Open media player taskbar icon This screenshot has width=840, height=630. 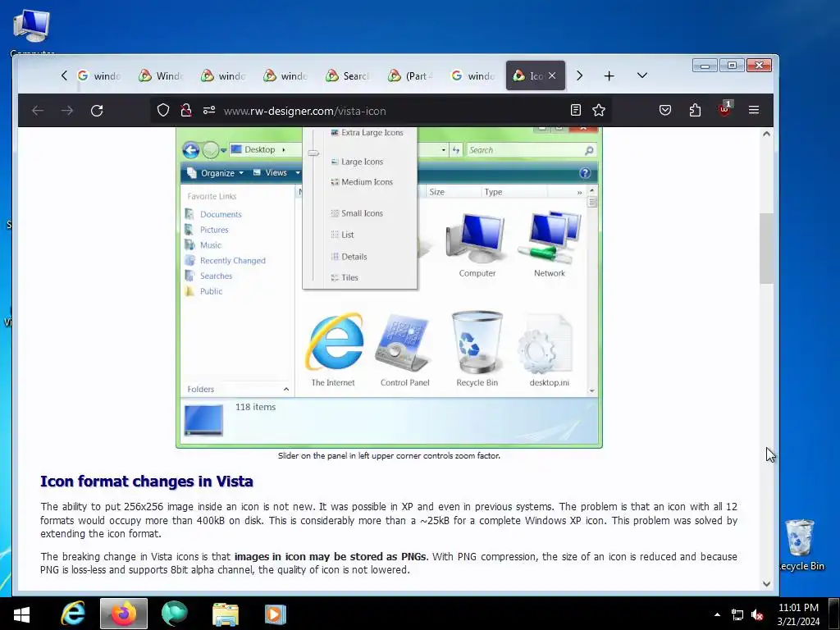coord(276,614)
